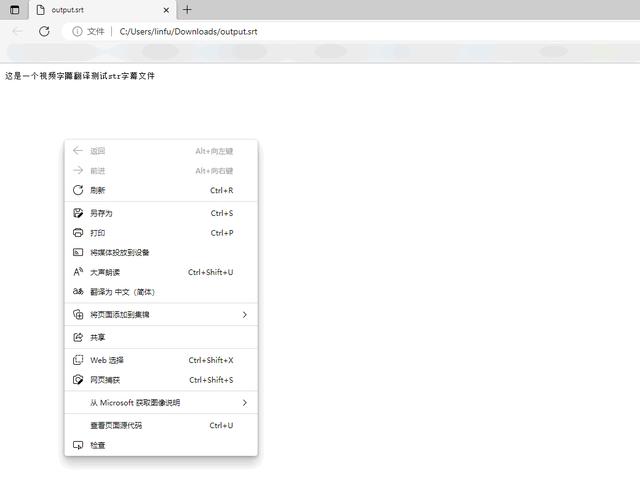Expand the 将页面添加到集锦 submenu arrow
The image size is (640, 478).
coord(245,315)
